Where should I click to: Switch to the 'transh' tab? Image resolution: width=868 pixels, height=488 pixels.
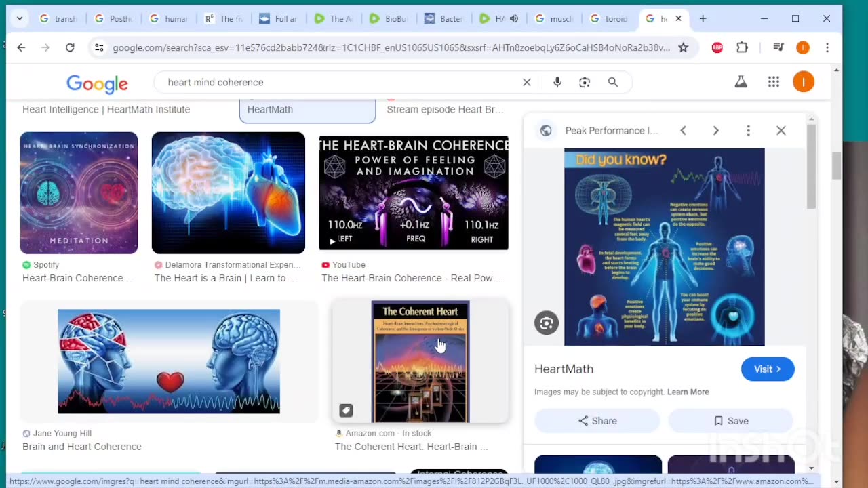coord(59,19)
